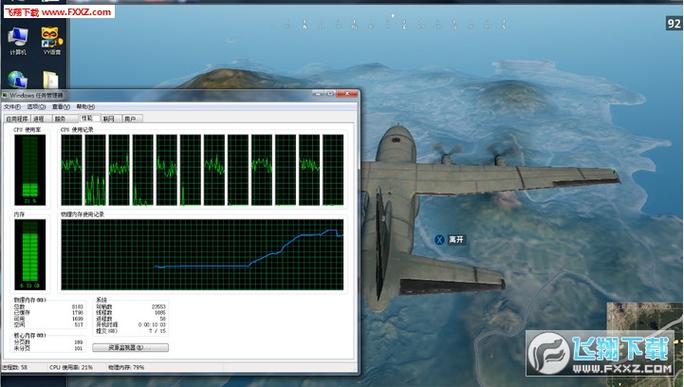Screen dimensions: 684x387
Task: Click the CPU 使用记录 label
Action: (x=77, y=130)
